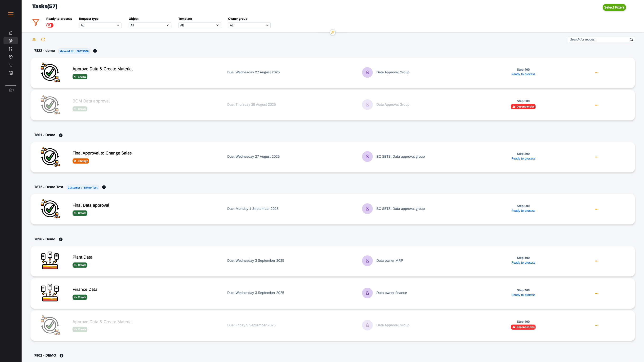Show info for request 7861 - Demo
The width and height of the screenshot is (644, 362).
pyautogui.click(x=61, y=135)
